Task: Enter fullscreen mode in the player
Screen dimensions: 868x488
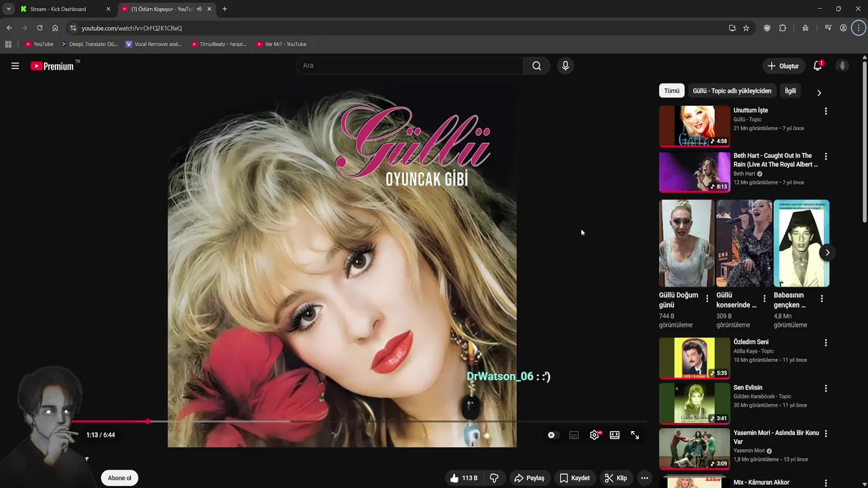Action: pos(635,435)
